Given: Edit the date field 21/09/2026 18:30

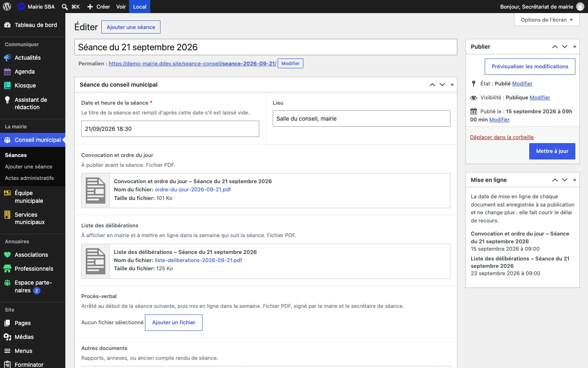Looking at the screenshot, I should pyautogui.click(x=170, y=129).
